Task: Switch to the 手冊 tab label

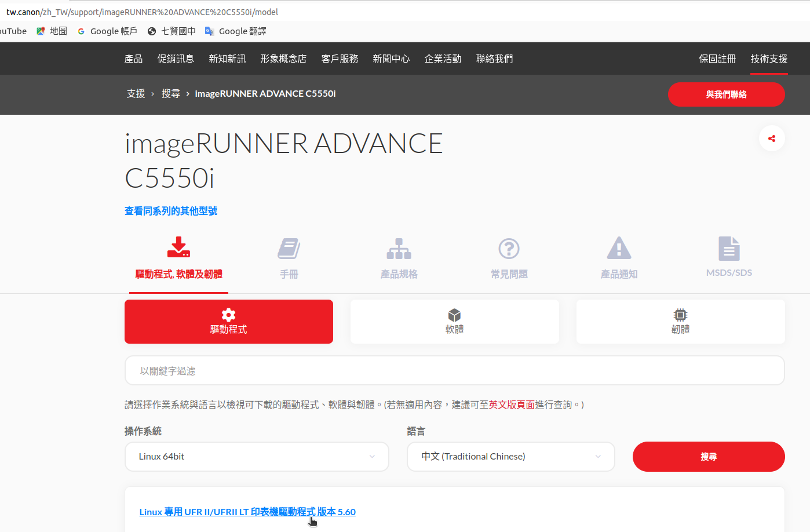Action: [x=289, y=274]
